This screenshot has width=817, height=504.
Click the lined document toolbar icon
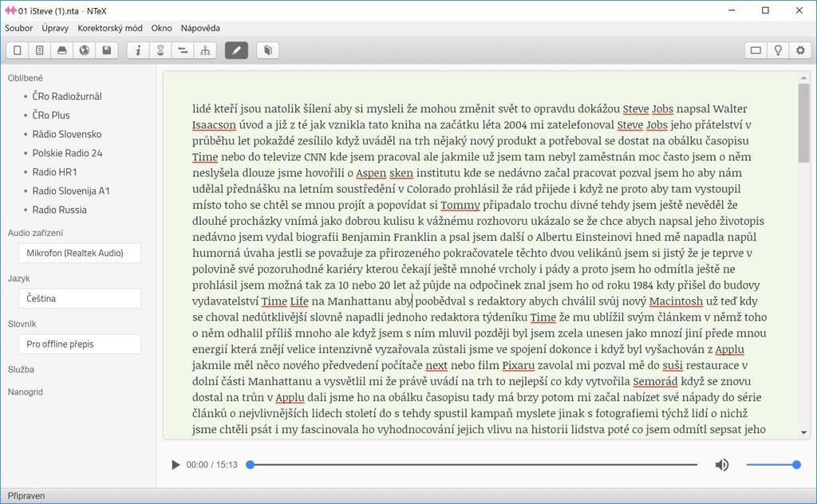40,50
